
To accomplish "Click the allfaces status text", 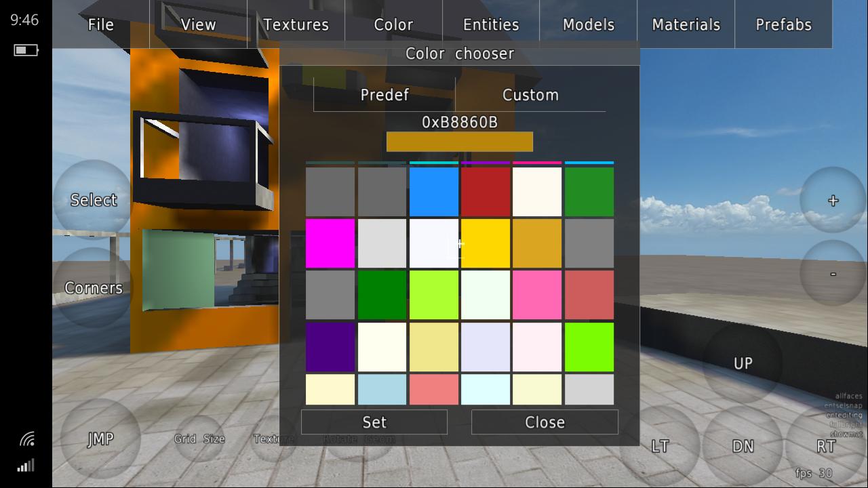I will [849, 396].
